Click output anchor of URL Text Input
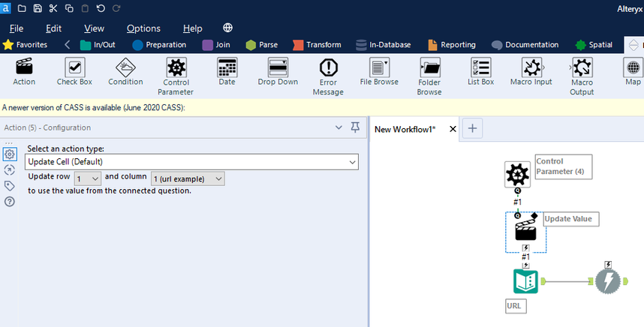 (x=543, y=281)
